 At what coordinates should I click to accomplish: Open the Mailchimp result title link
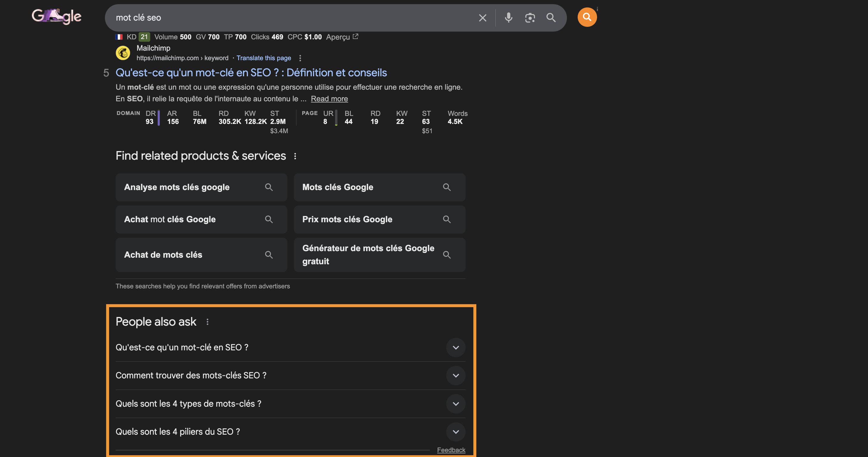click(x=251, y=73)
